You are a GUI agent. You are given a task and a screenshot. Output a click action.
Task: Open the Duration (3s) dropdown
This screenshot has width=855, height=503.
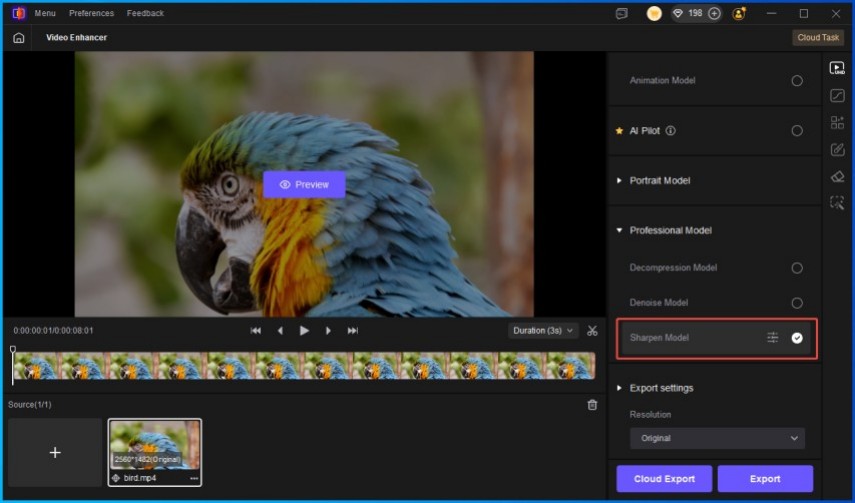(x=543, y=331)
